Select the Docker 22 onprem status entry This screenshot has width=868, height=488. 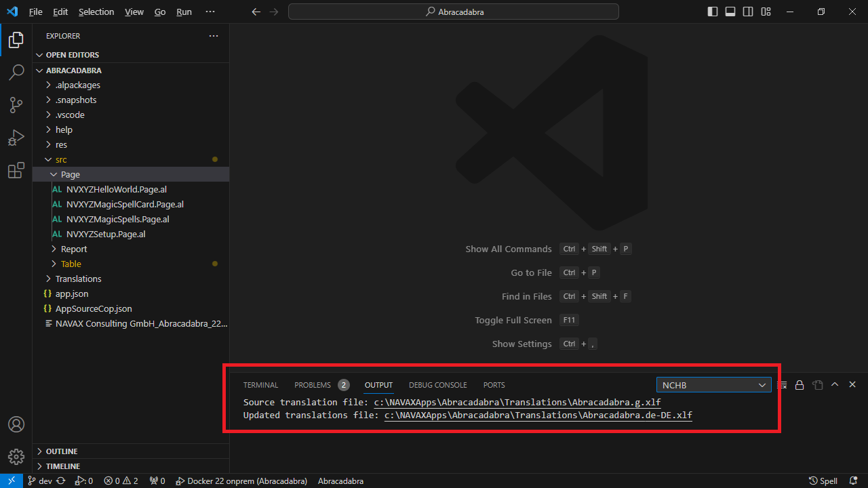pos(241,481)
